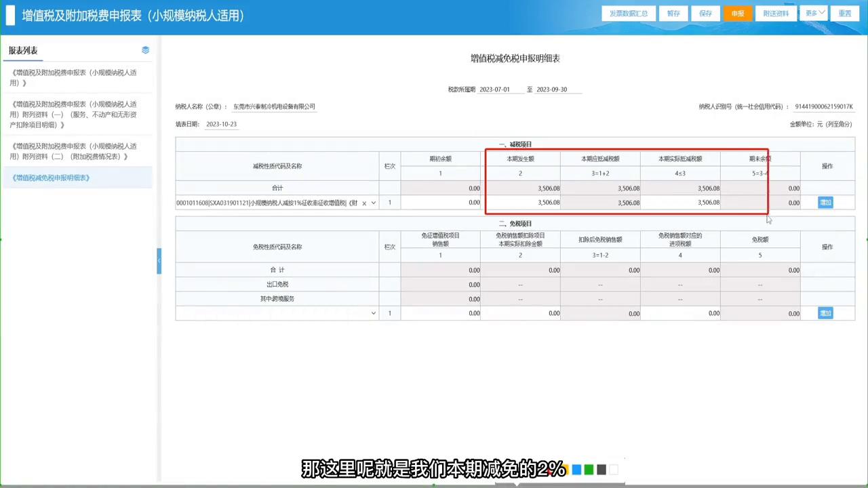This screenshot has width=868, height=488.
Task: Expand the 减税性质代码 dropdown in row 1
Action: pyautogui.click(x=373, y=202)
